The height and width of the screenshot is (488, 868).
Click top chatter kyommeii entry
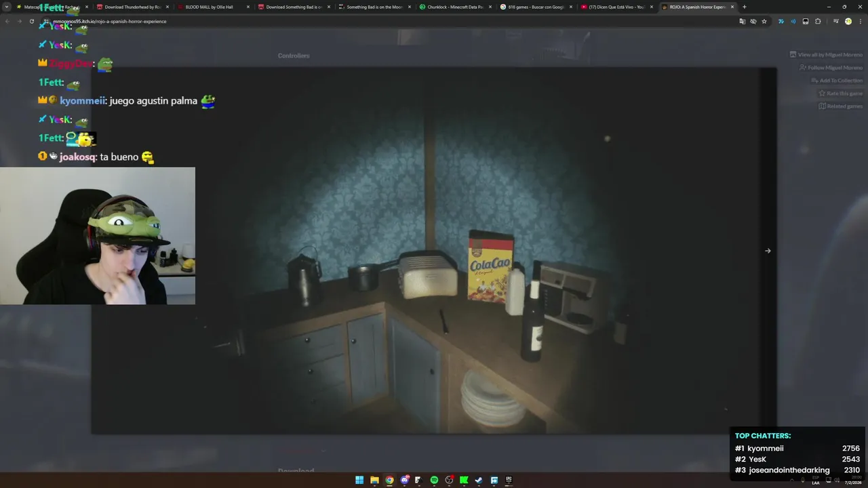(x=797, y=448)
